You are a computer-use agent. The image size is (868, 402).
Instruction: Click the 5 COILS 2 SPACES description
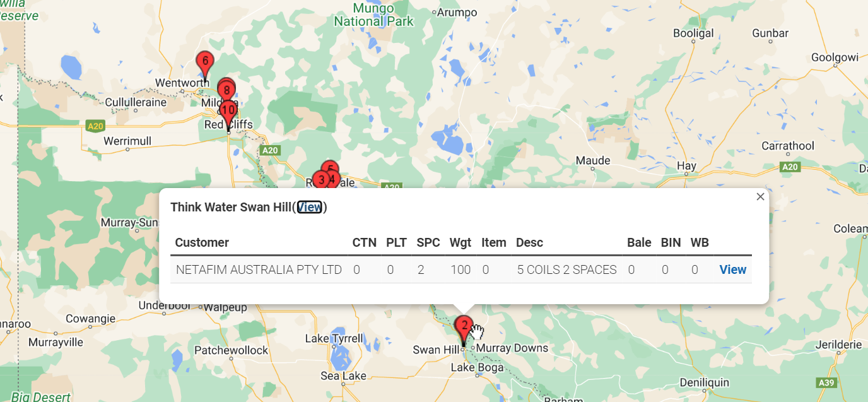click(567, 269)
